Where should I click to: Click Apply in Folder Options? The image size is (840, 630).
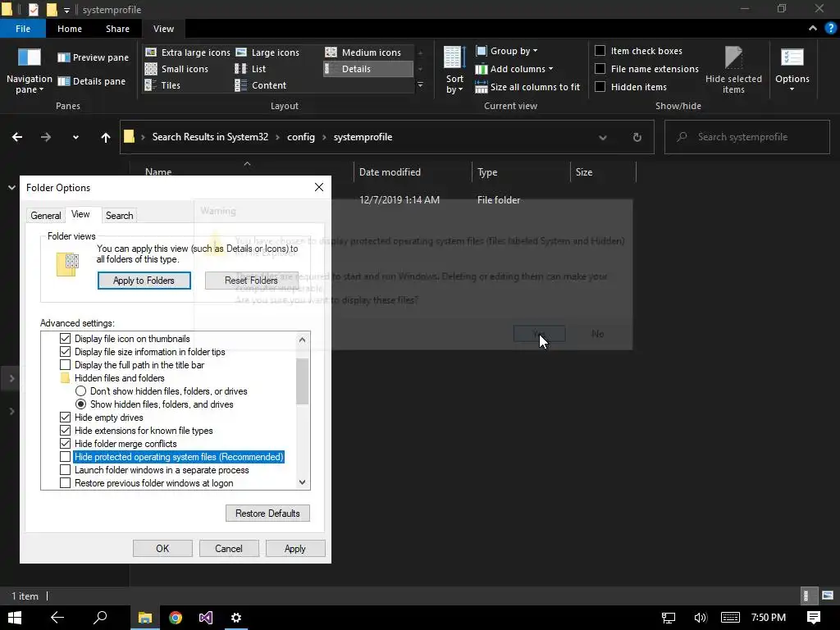(294, 549)
